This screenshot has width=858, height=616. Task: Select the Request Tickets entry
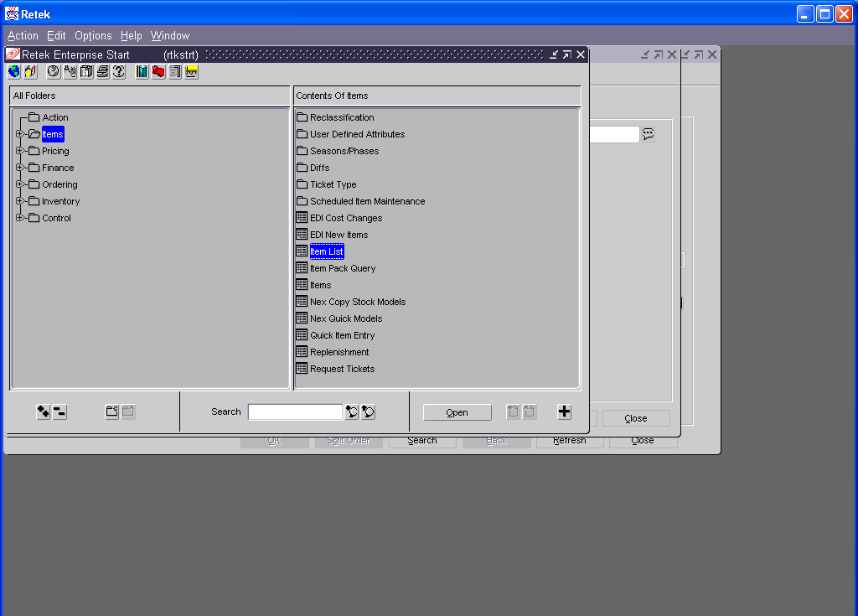click(x=342, y=369)
